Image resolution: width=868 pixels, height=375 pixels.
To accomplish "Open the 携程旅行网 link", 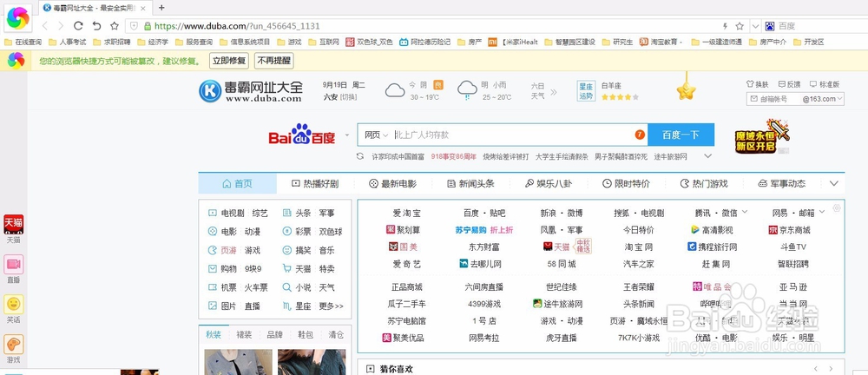I will (712, 247).
